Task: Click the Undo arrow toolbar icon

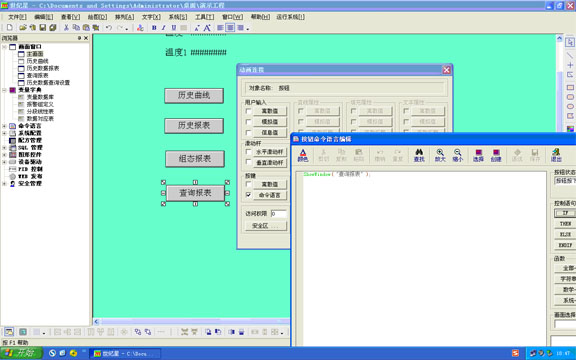Action: click(x=109, y=28)
